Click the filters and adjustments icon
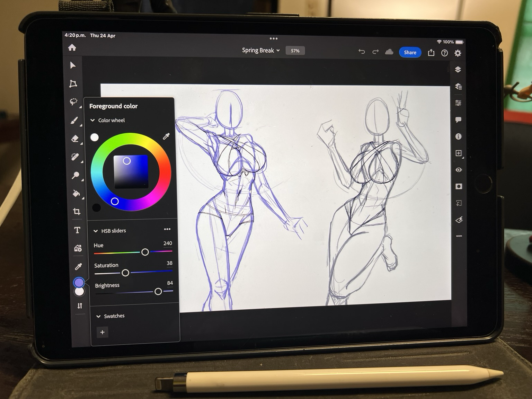Screen dimensions: 532x399 pyautogui.click(x=459, y=220)
